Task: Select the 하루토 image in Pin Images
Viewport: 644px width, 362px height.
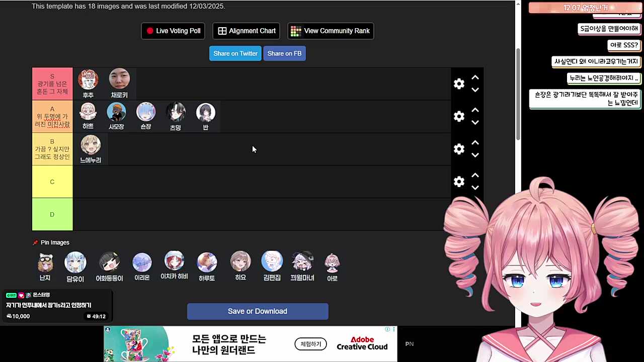Action: coord(207,261)
